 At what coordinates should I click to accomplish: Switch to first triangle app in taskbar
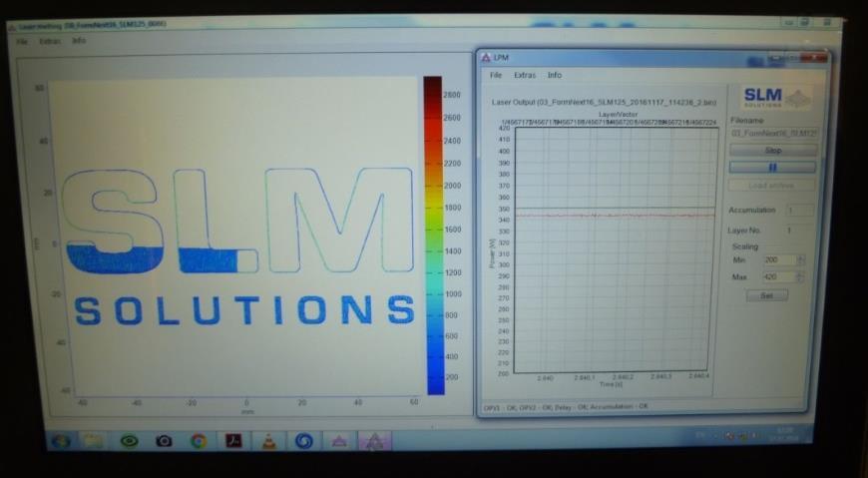(339, 441)
